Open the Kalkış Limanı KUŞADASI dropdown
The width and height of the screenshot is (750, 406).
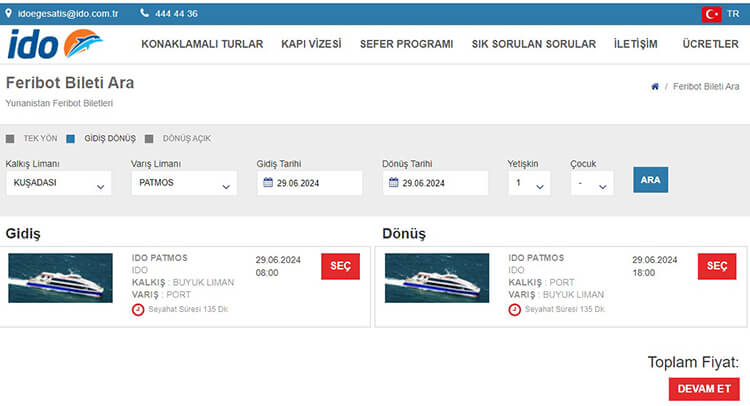click(59, 183)
